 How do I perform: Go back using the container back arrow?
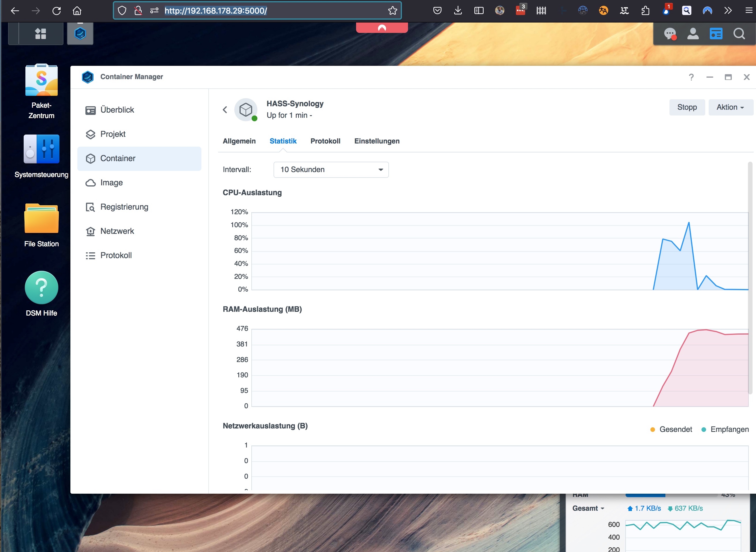[225, 110]
